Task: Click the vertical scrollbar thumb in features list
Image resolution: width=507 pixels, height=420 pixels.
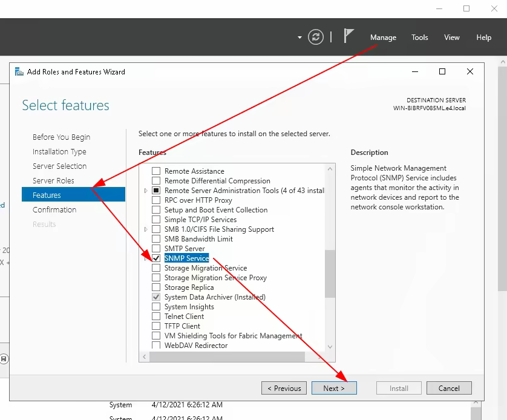Action: point(330,274)
